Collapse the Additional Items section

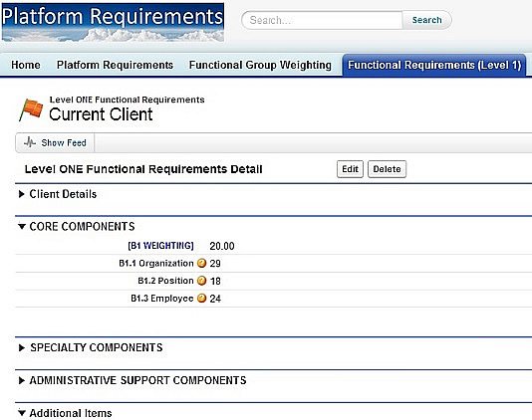click(22, 413)
